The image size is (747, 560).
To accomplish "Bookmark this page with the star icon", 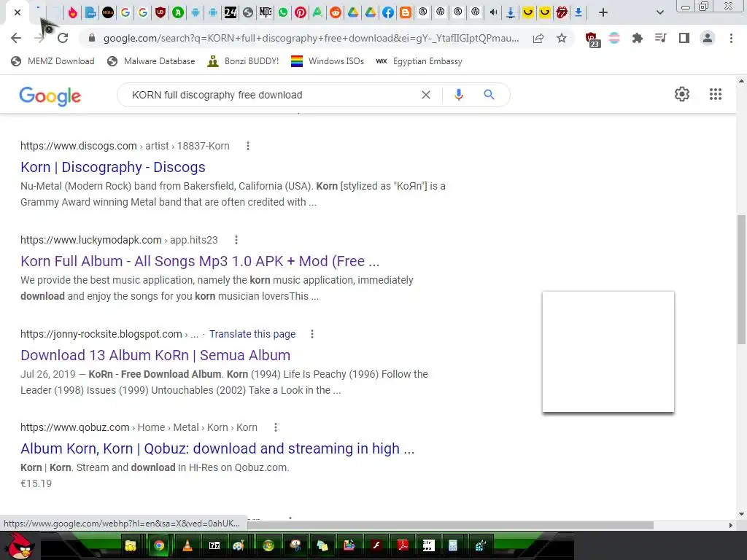I will 562,38.
